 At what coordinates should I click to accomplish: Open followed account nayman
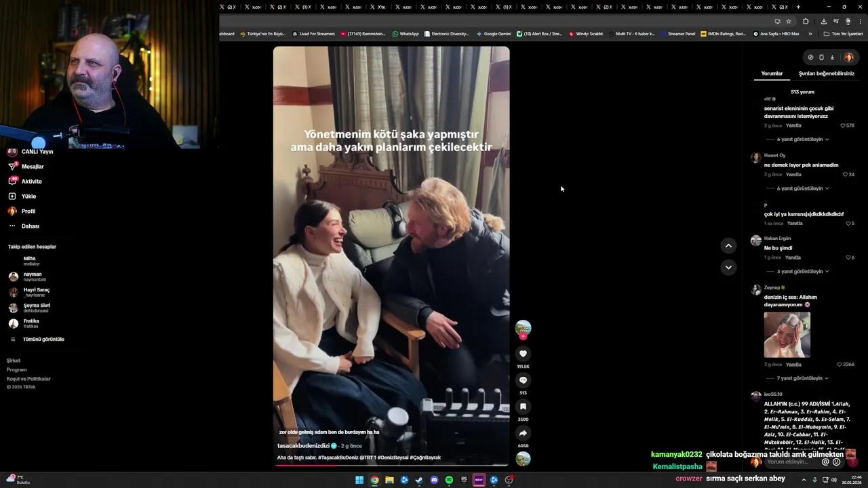pos(27,277)
